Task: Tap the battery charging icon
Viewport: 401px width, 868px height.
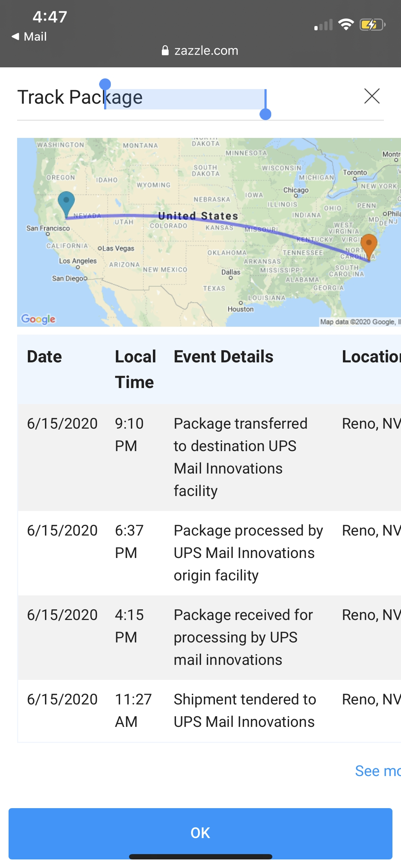Action: click(x=372, y=25)
